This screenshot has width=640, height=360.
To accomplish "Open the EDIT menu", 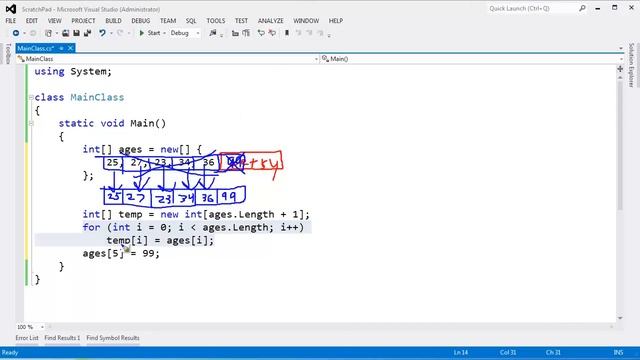I will click(31, 21).
